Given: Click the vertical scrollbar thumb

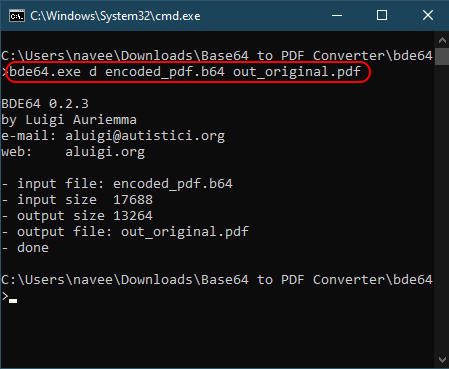Looking at the screenshot, I should (x=442, y=56).
